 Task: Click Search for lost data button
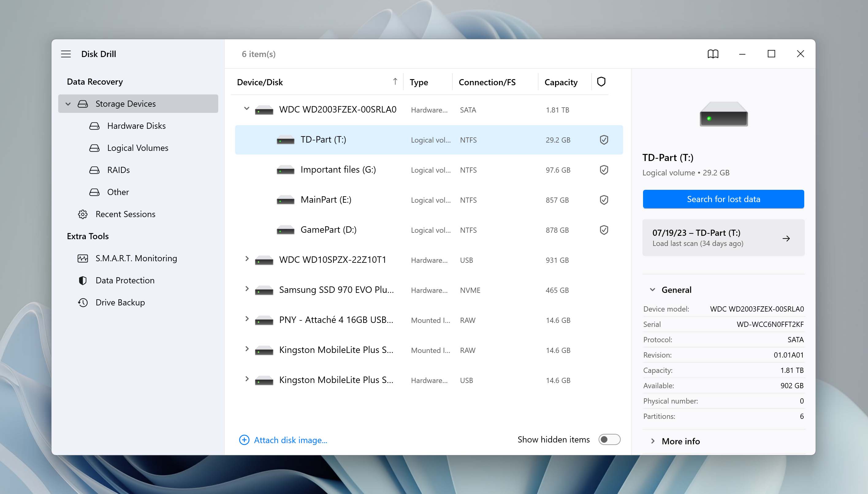click(x=723, y=199)
